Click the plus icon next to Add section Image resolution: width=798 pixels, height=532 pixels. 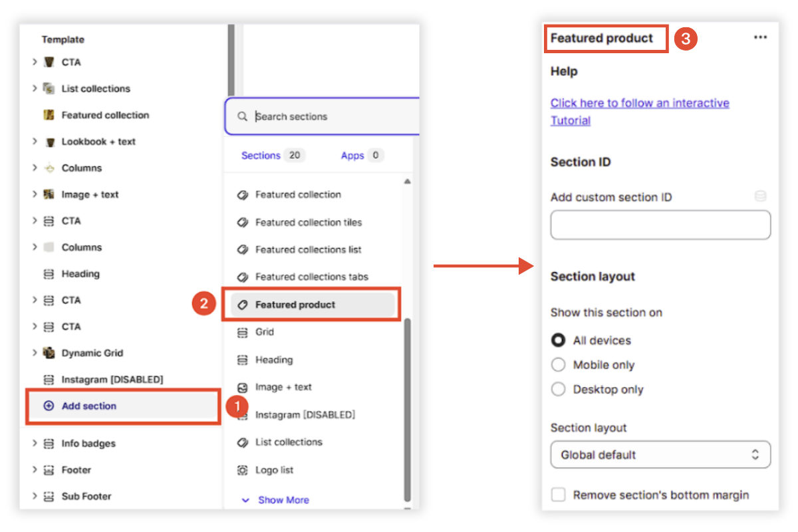coord(50,406)
